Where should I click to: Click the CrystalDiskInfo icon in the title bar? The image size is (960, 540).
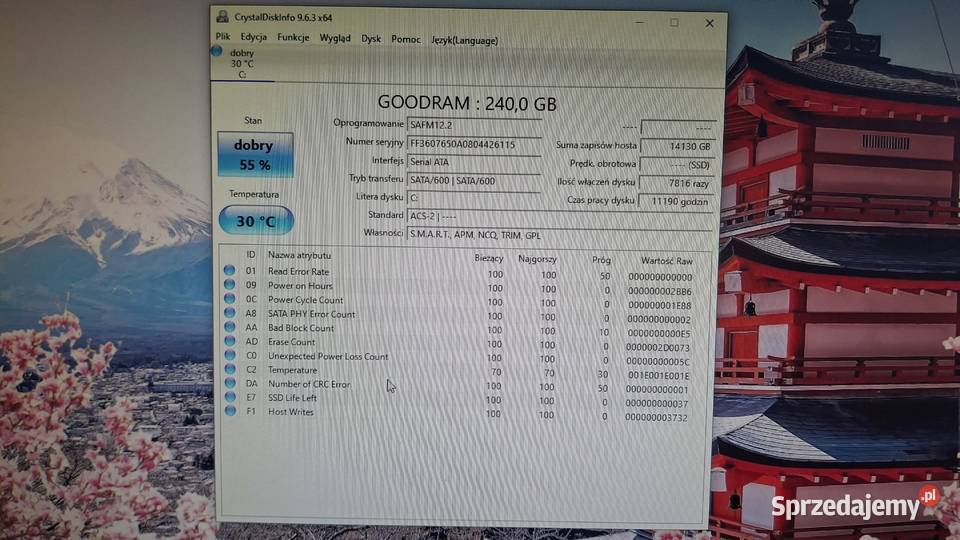222,17
